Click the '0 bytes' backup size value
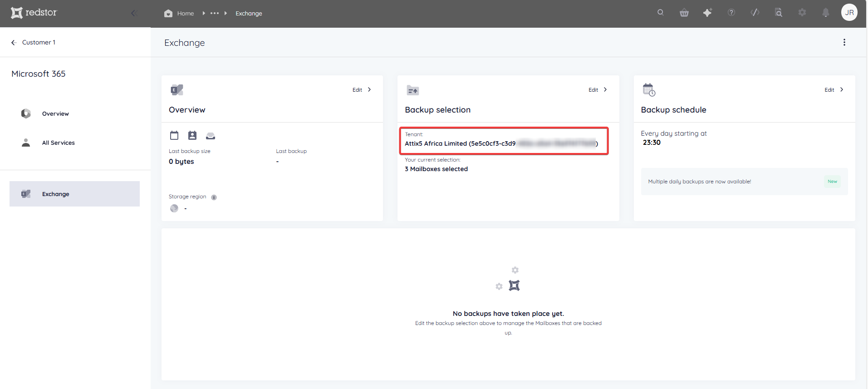 (x=181, y=162)
